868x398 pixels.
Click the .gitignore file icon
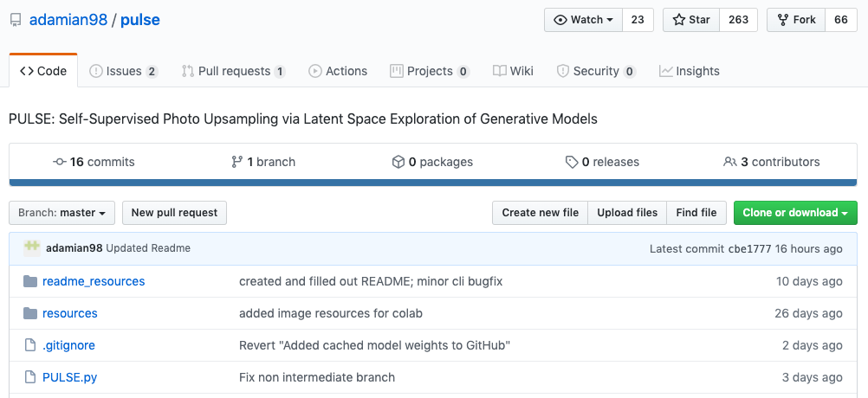[x=31, y=345]
